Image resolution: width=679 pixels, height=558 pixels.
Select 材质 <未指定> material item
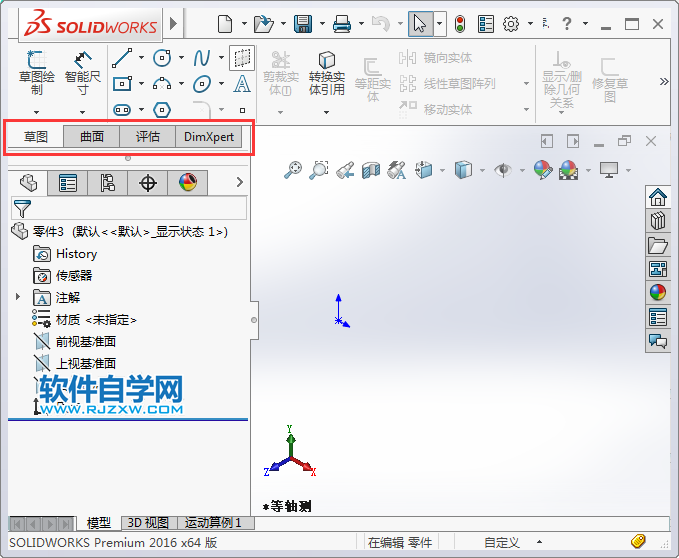[84, 319]
